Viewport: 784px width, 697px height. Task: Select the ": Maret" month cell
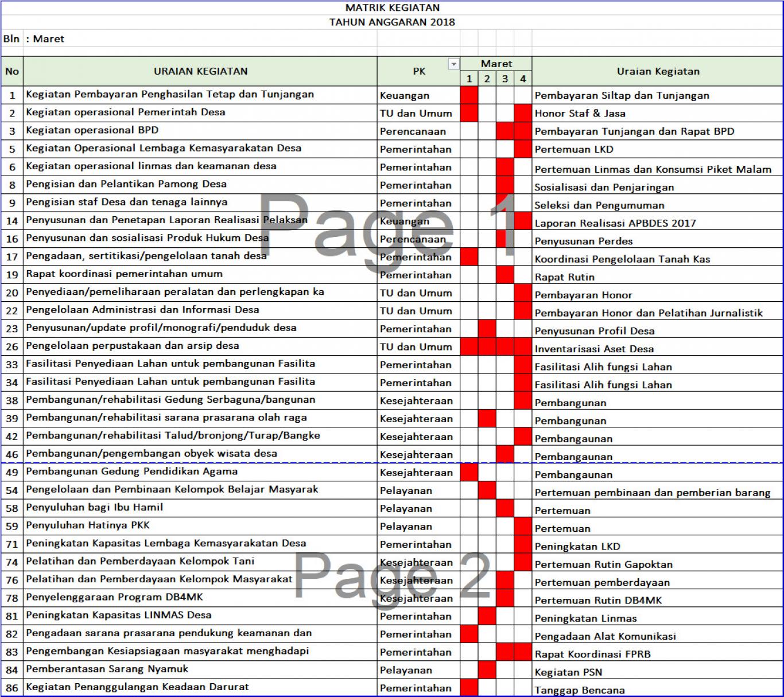[49, 39]
